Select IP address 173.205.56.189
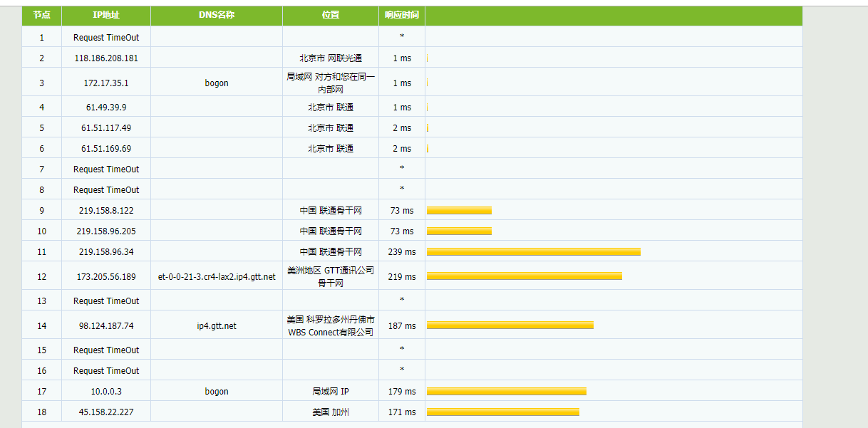Screen dimensions: 868x428 click(106, 277)
